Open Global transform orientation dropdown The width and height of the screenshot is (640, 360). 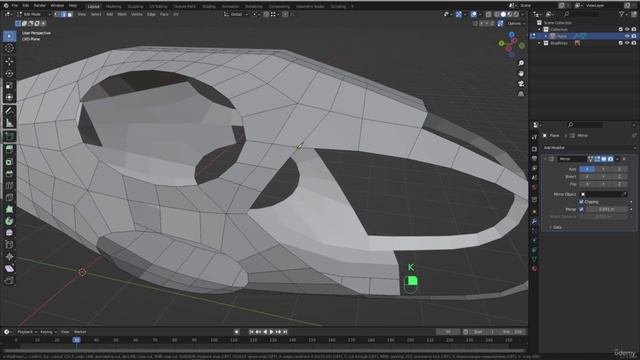tap(236, 14)
